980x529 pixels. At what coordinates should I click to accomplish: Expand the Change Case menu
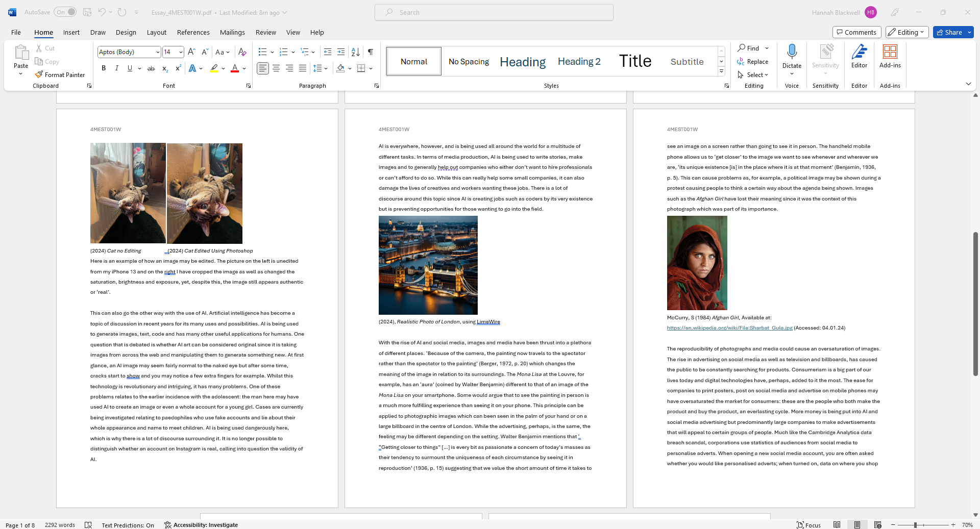tap(222, 52)
